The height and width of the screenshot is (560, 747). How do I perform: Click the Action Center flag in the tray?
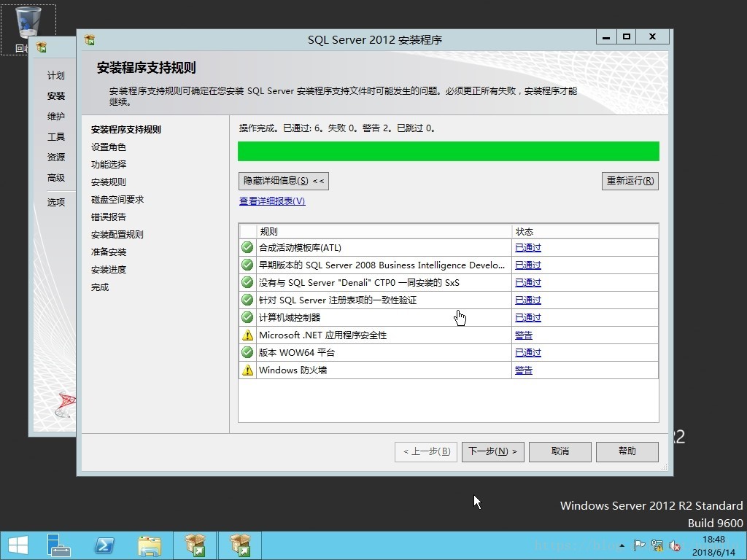pos(639,545)
